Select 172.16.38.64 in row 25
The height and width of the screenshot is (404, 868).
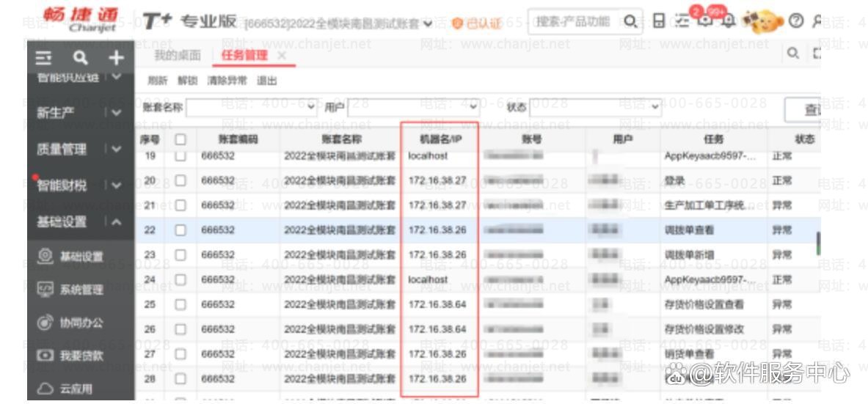click(x=437, y=304)
